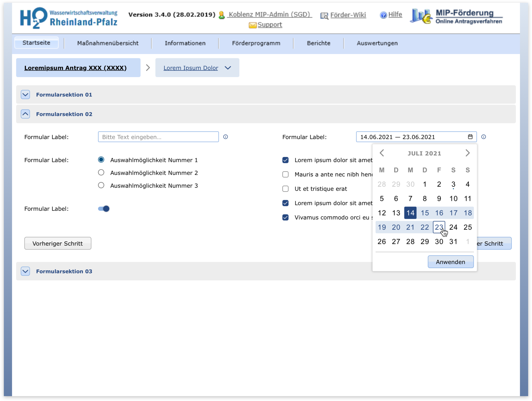Open the Lorem Ipsum Dolor dropdown
532x401 pixels.
click(228, 68)
